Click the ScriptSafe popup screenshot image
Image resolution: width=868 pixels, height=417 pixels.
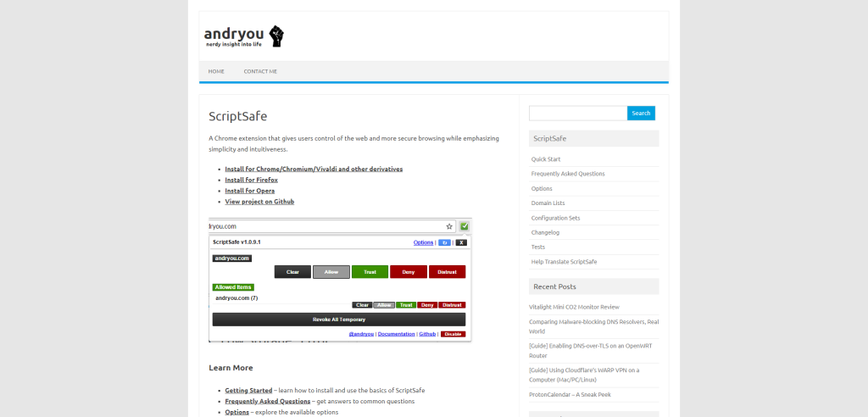(340, 281)
